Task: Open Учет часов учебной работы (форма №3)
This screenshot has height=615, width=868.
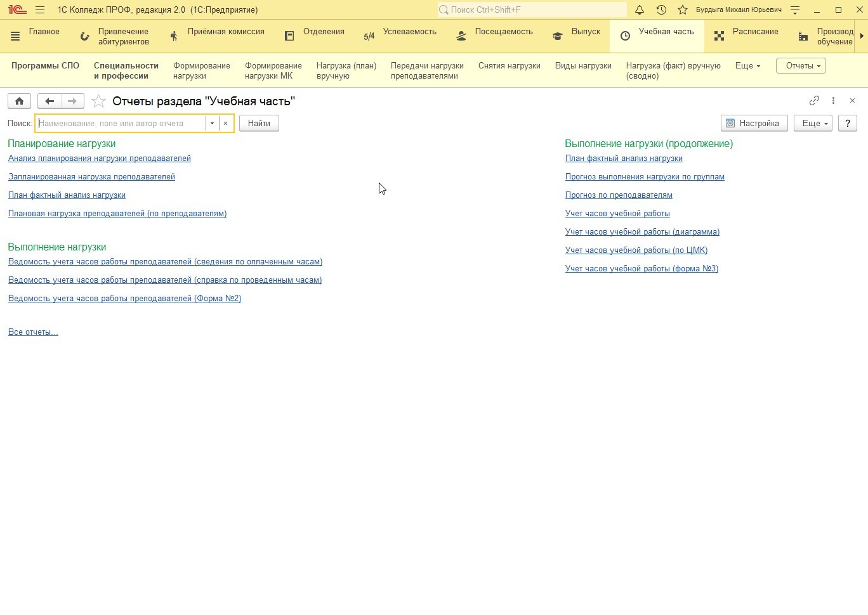Action: tap(641, 269)
